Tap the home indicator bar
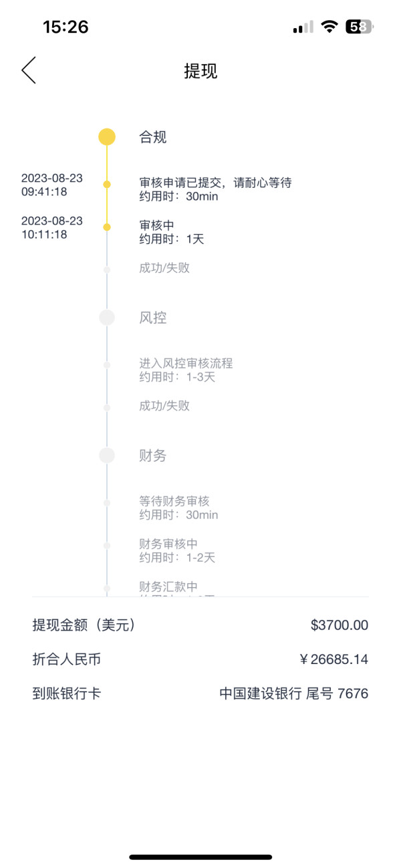401x868 pixels. (x=200, y=857)
